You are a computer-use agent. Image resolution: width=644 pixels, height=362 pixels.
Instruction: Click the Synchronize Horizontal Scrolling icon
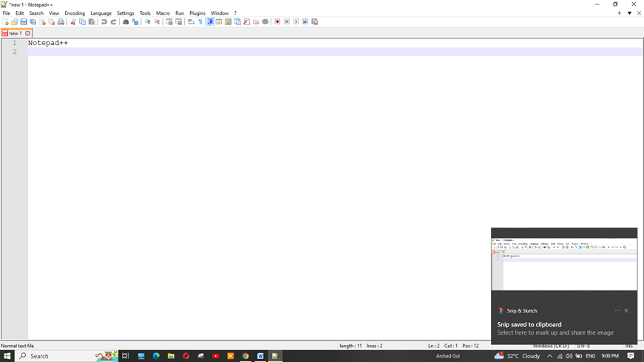click(179, 21)
